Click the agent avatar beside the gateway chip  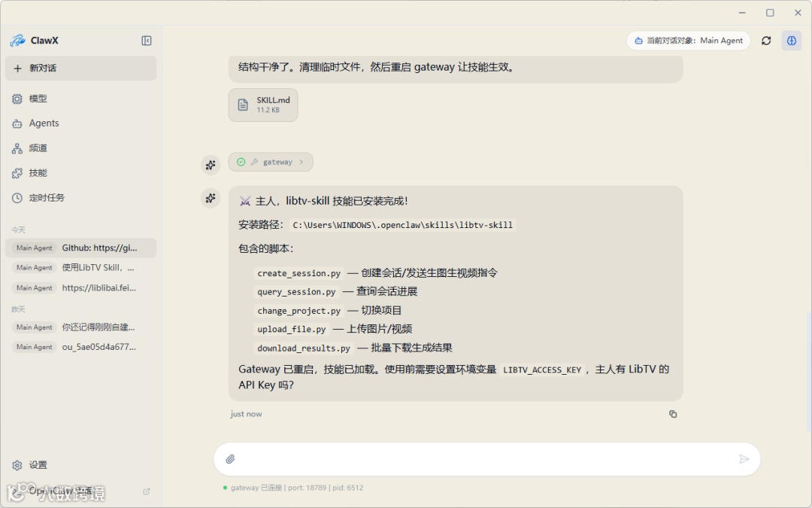[211, 165]
